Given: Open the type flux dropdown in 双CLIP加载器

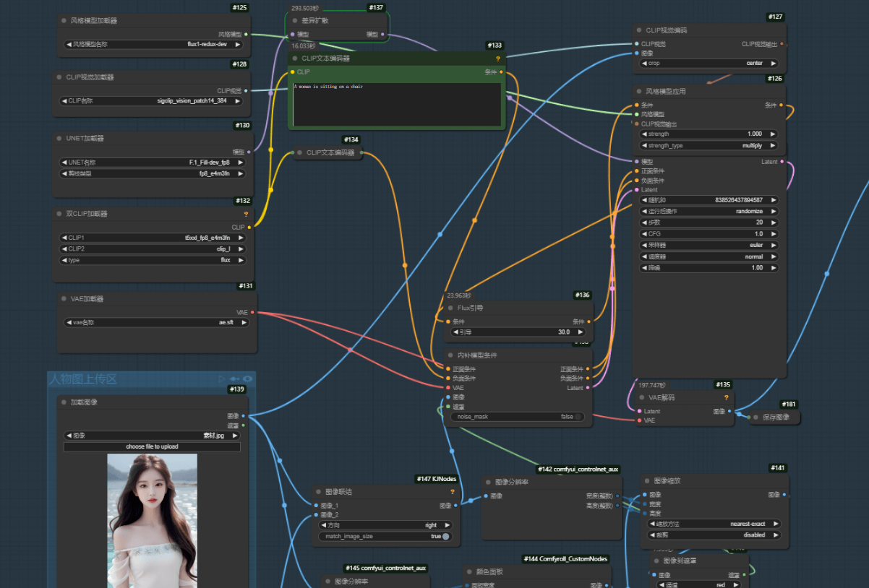Looking at the screenshot, I should coord(153,260).
